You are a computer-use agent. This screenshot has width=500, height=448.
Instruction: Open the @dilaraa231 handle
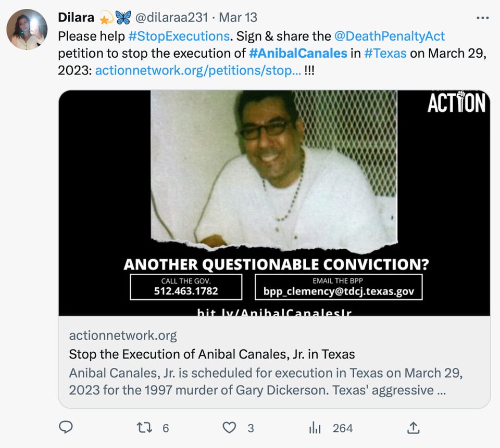click(171, 17)
